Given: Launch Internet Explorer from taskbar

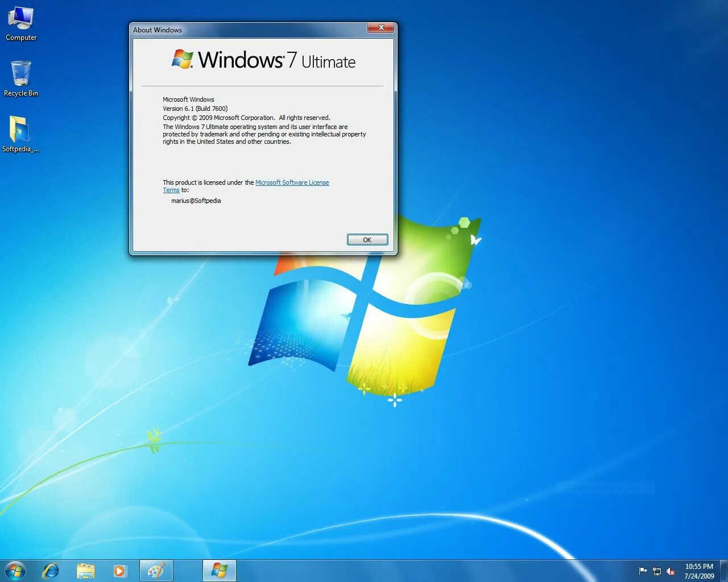Looking at the screenshot, I should click(x=51, y=571).
